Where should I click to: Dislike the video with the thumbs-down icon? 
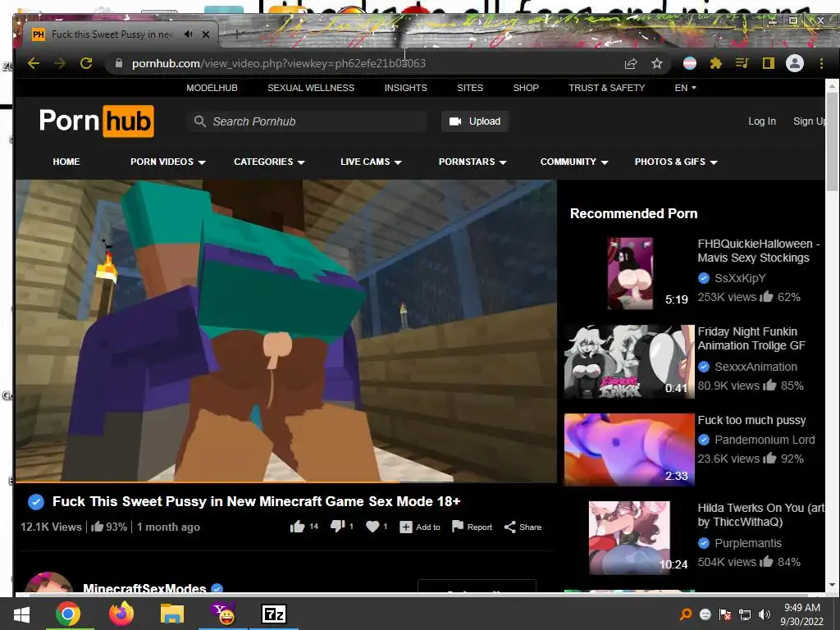coord(337,527)
